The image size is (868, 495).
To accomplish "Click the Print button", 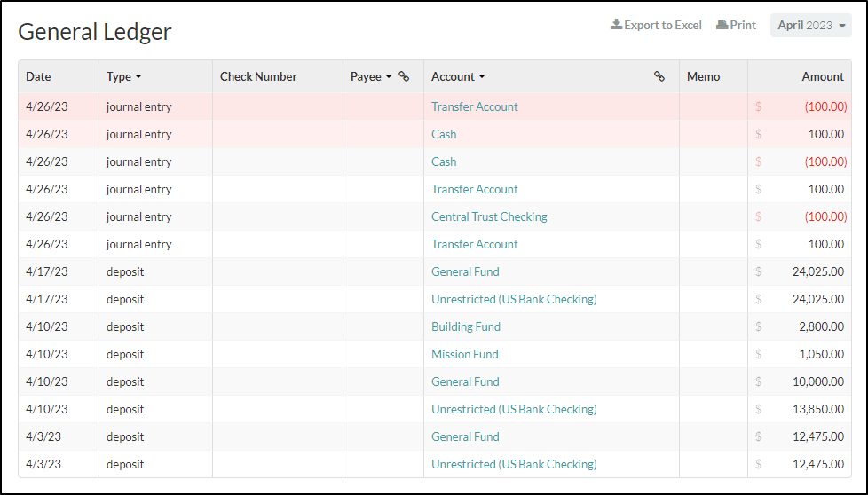I will [737, 25].
